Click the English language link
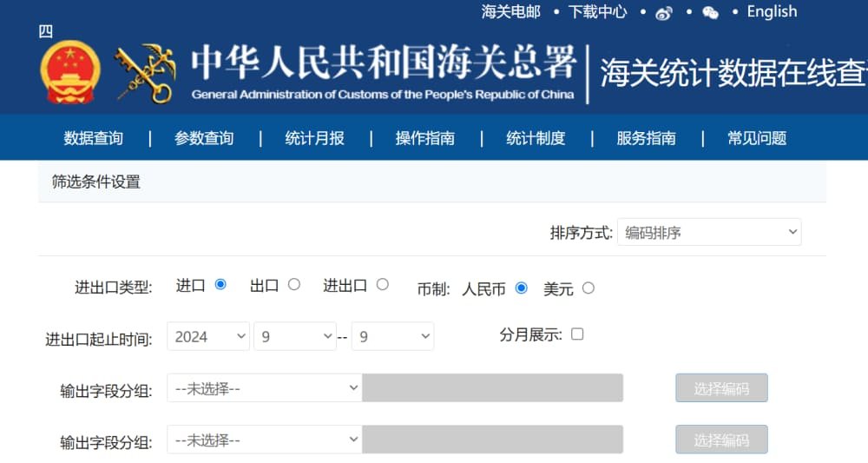 click(x=772, y=12)
